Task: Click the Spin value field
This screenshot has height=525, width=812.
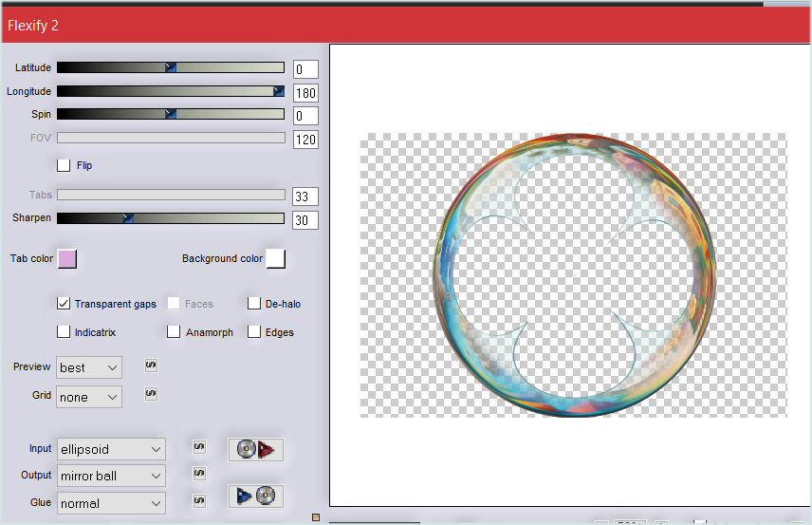Action: pyautogui.click(x=305, y=116)
